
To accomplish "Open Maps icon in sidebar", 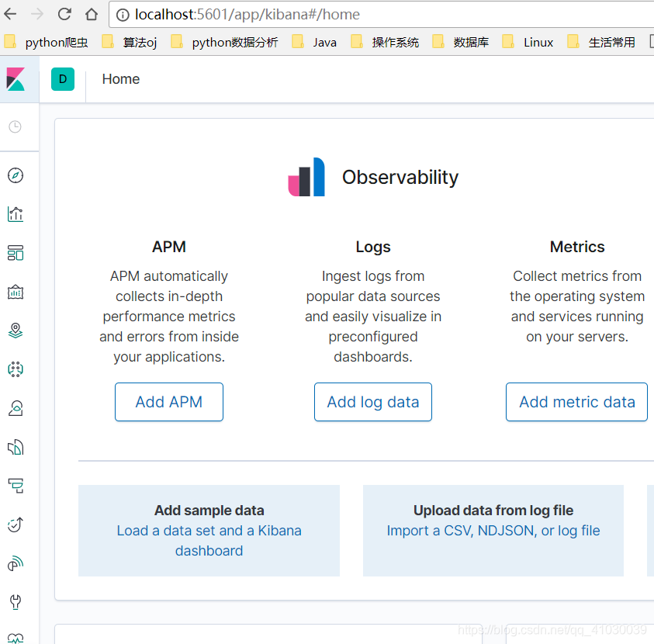I will point(16,331).
